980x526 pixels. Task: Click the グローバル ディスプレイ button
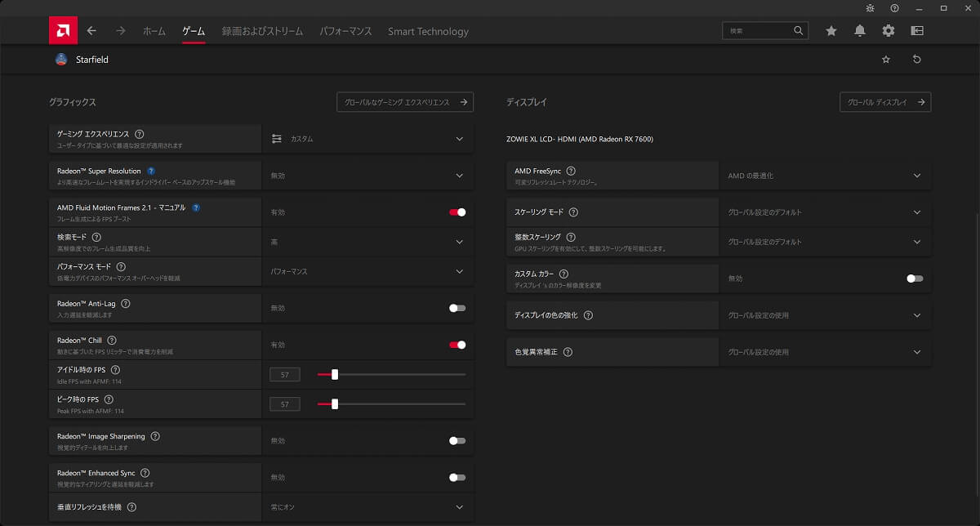[x=885, y=102]
